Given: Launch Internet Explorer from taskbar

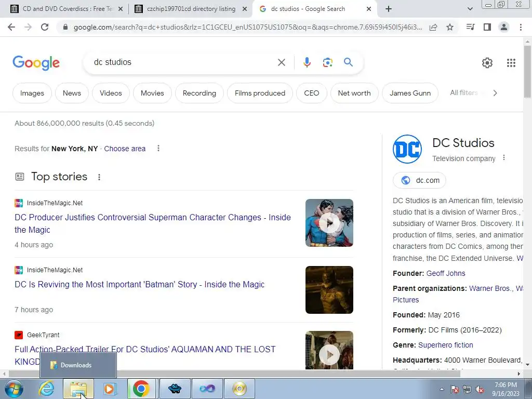Looking at the screenshot, I should coord(46,389).
